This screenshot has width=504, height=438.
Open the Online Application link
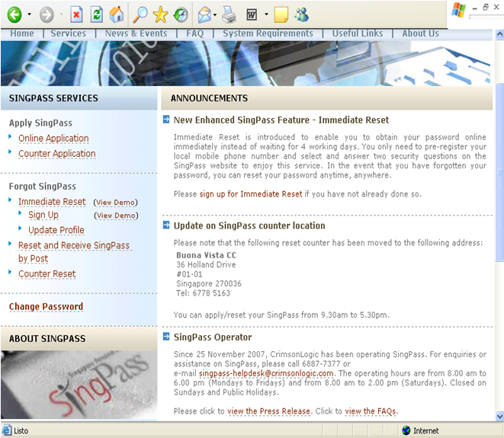click(53, 139)
